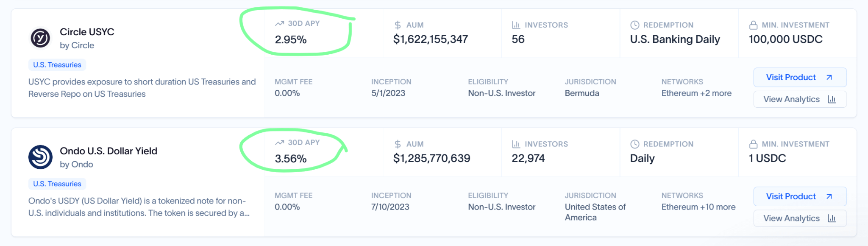Open Visit Product for Ondo U.S. Dollar Yield

[x=799, y=196]
